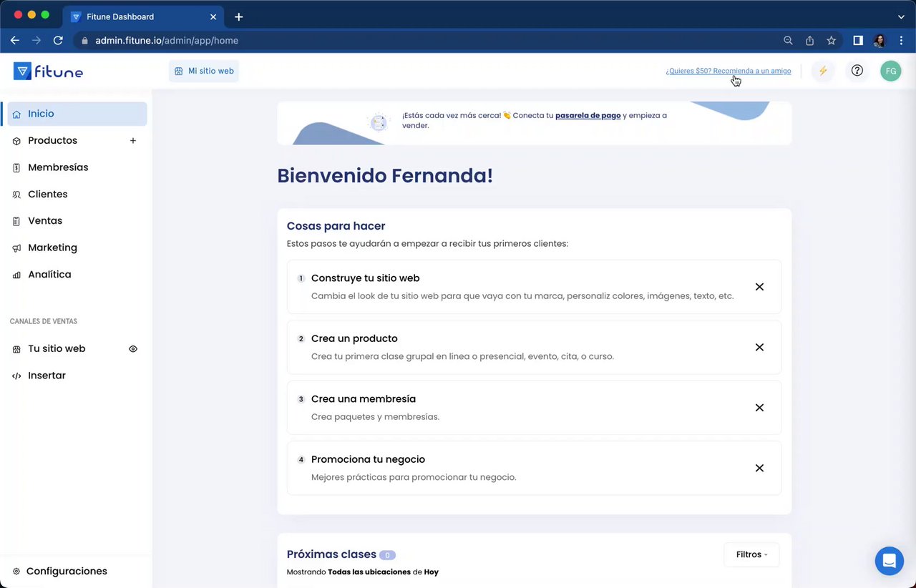This screenshot has width=916, height=588.
Task: Open the Crea una membresía step
Action: 534,408
